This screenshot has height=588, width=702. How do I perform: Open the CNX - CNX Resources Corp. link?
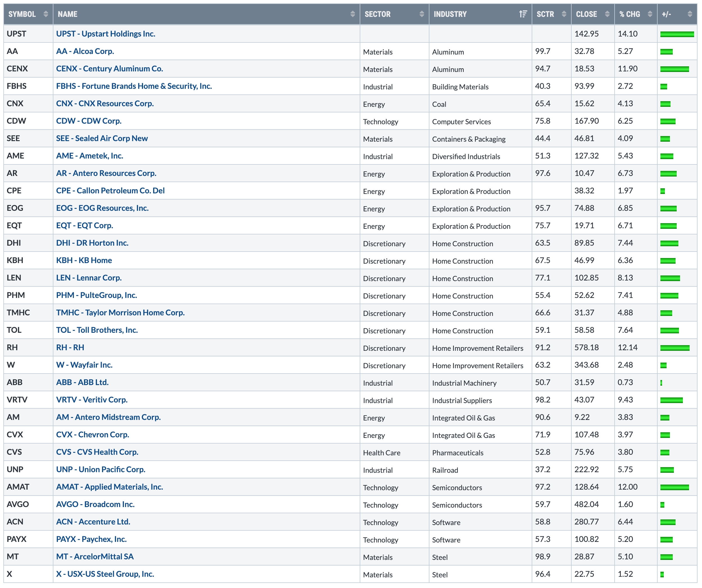[x=105, y=103]
